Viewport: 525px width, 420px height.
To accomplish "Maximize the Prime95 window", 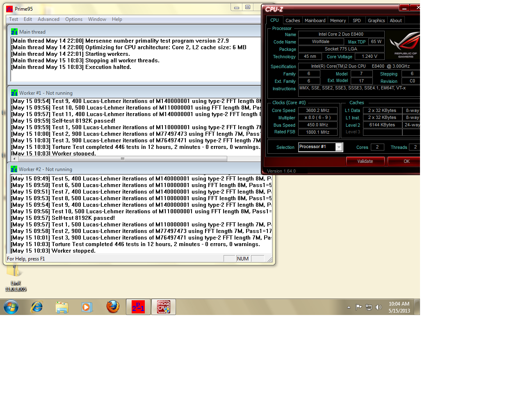I will click(x=248, y=7).
